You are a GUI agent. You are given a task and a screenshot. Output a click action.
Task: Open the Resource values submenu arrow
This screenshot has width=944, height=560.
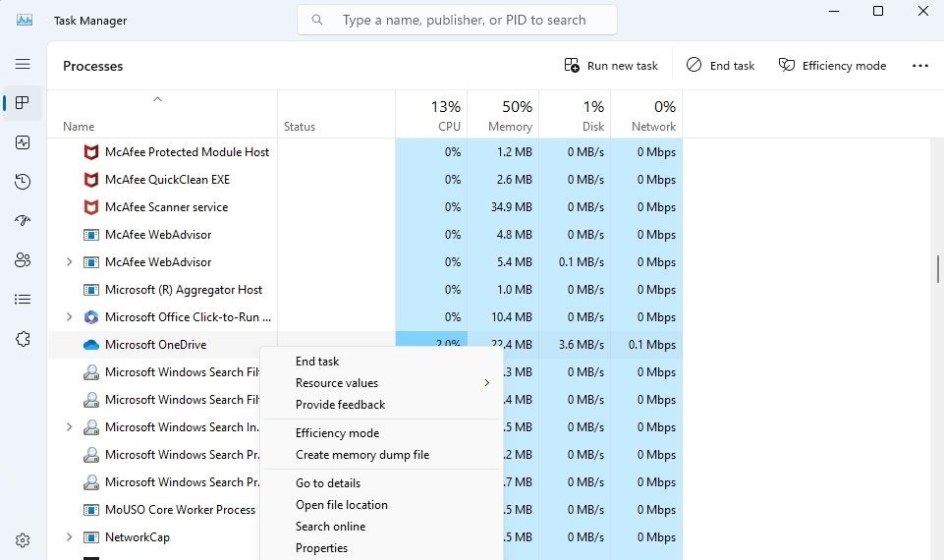tap(486, 383)
